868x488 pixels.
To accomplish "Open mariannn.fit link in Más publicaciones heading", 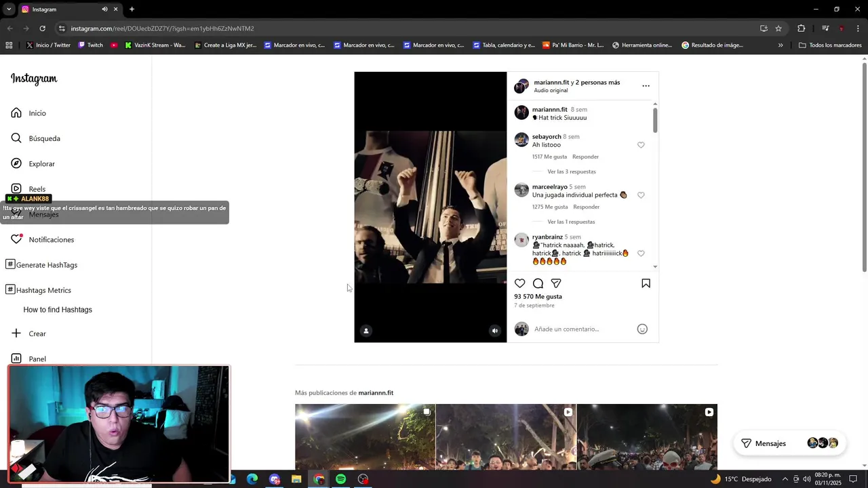I will [x=376, y=393].
